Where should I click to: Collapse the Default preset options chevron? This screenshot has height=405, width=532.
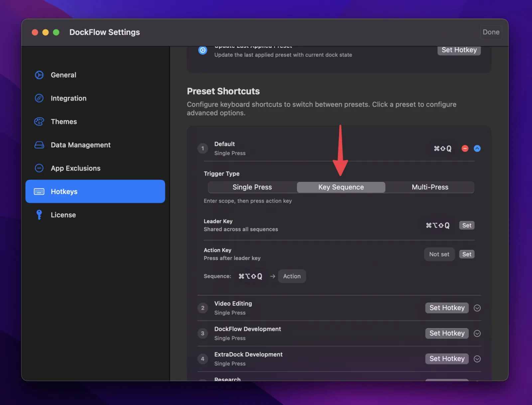477,148
